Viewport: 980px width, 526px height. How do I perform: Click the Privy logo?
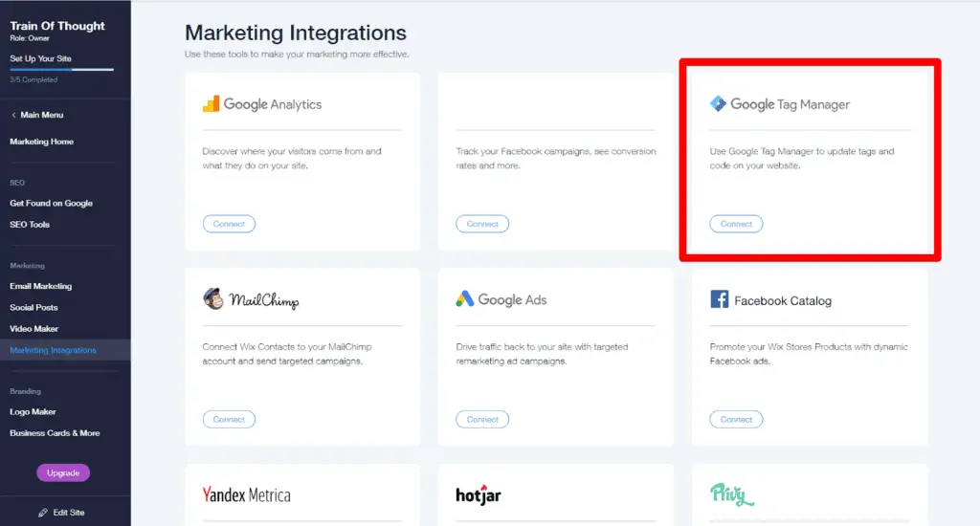tap(732, 494)
